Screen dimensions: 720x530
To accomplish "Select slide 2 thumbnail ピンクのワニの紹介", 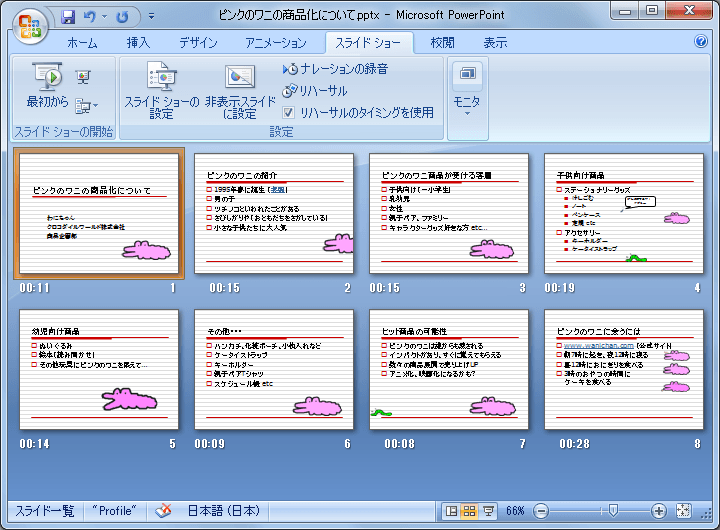I will click(x=274, y=214).
